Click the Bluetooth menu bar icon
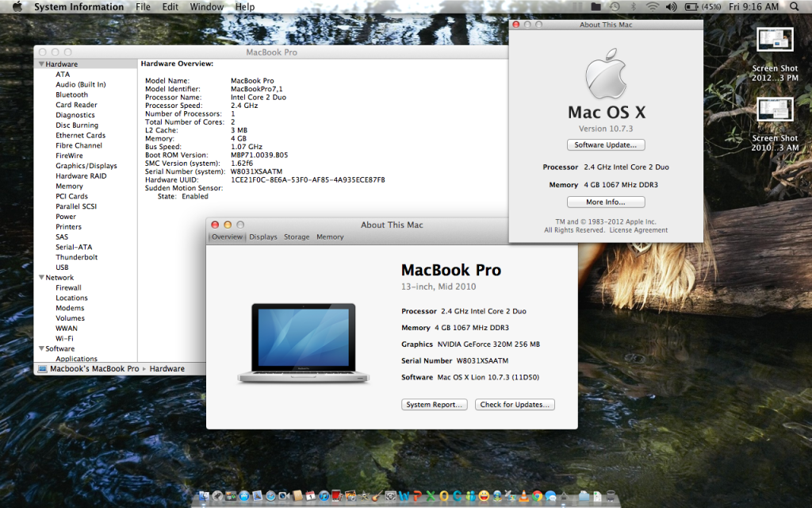Image resolution: width=812 pixels, height=508 pixels. 633,6
